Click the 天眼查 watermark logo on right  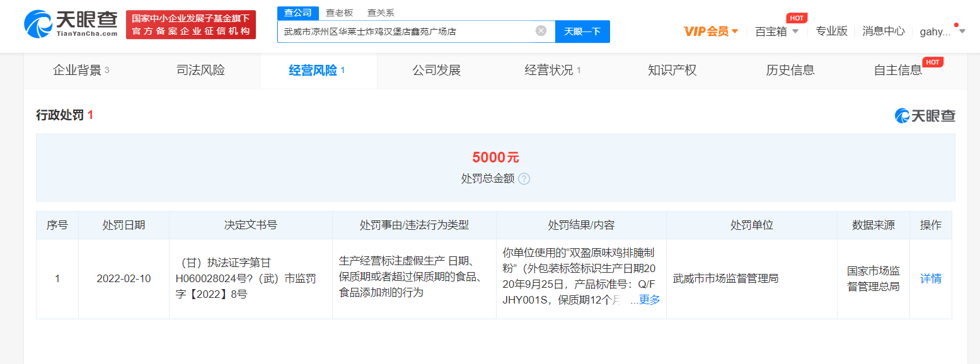(925, 115)
